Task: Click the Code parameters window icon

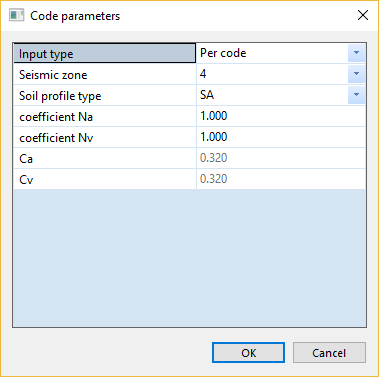Action: 17,15
